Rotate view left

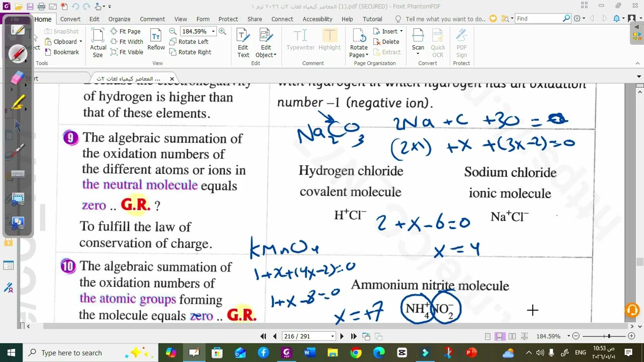click(189, 42)
